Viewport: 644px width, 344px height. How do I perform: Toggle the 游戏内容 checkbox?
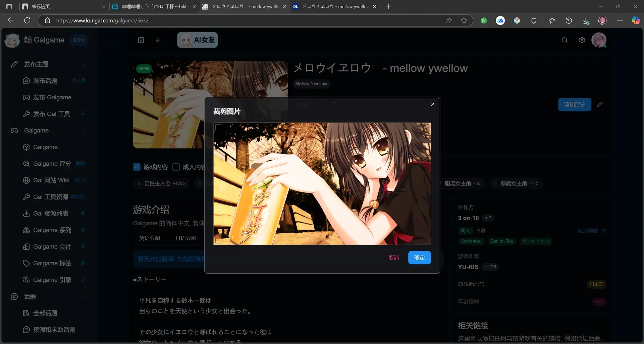click(137, 167)
